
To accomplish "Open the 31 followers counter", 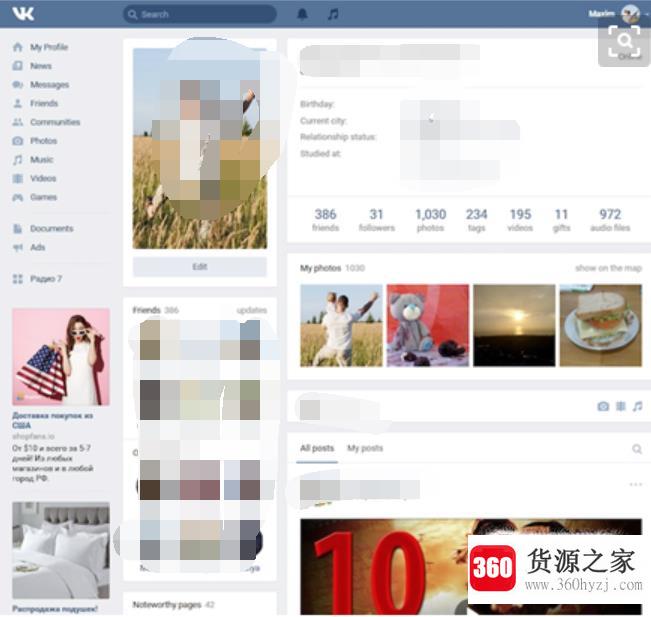I will click(x=377, y=220).
